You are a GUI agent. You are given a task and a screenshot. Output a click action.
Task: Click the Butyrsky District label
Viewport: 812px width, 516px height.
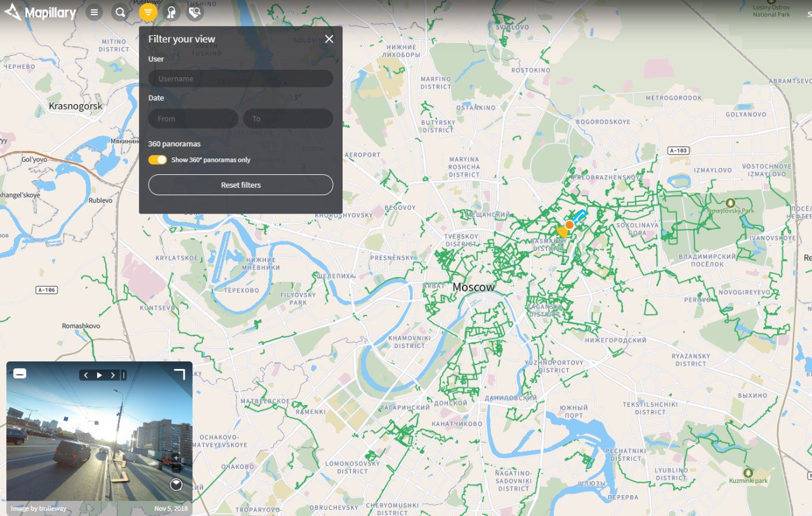438,126
